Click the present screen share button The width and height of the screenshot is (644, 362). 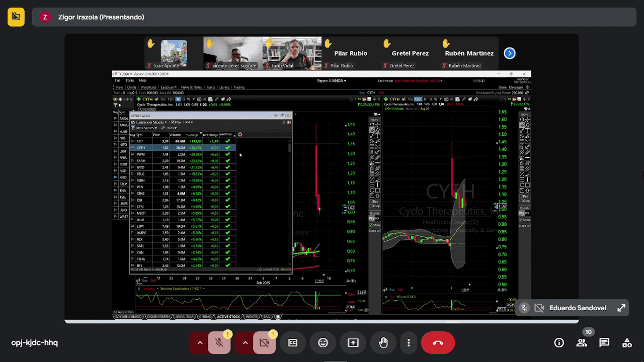353,343
